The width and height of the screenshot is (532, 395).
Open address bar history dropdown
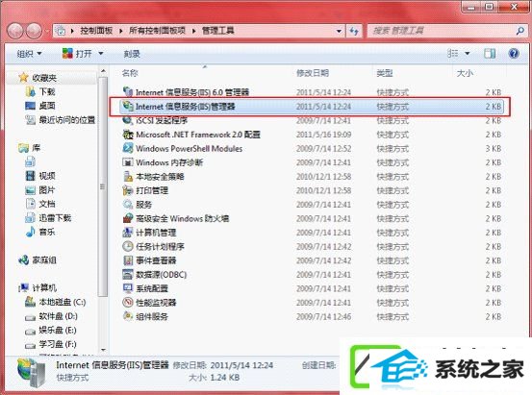click(x=339, y=31)
